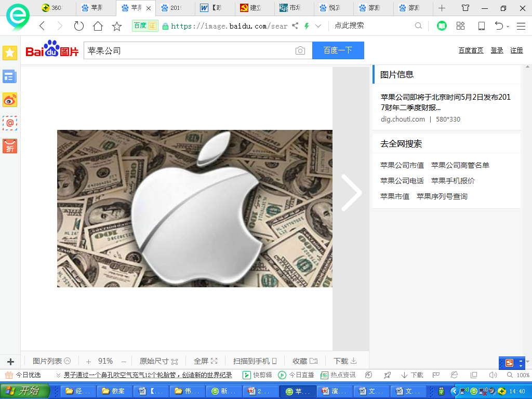Click the camera image-search icon
The height and width of the screenshot is (399, 532).
pyautogui.click(x=300, y=50)
